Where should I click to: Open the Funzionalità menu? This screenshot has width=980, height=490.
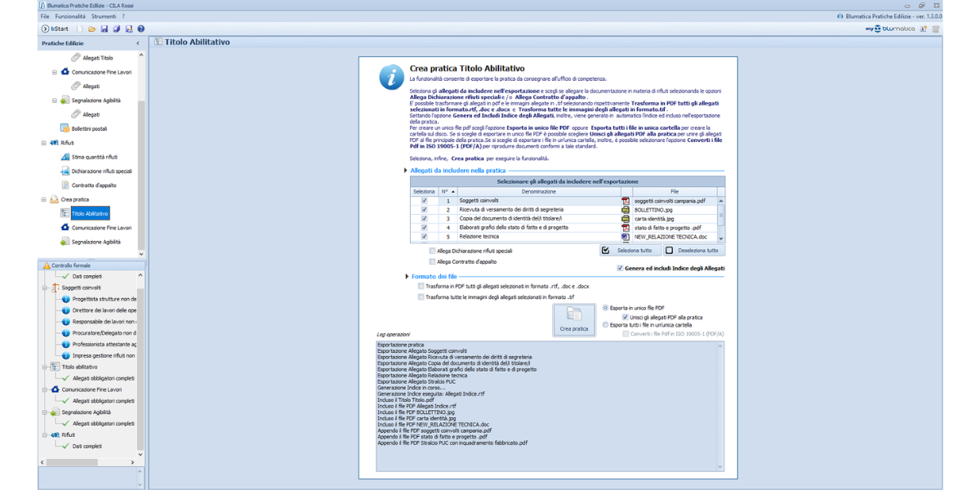69,16
